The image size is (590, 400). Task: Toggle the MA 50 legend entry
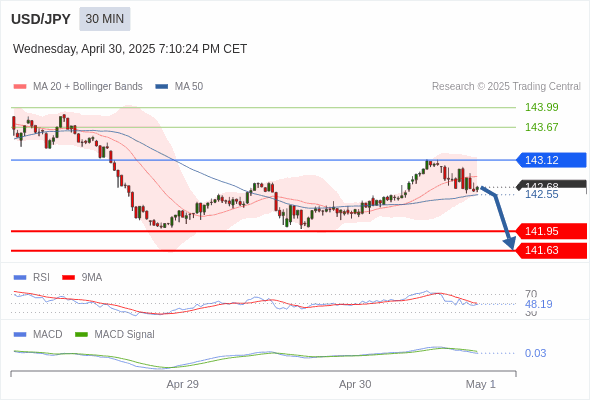[179, 87]
